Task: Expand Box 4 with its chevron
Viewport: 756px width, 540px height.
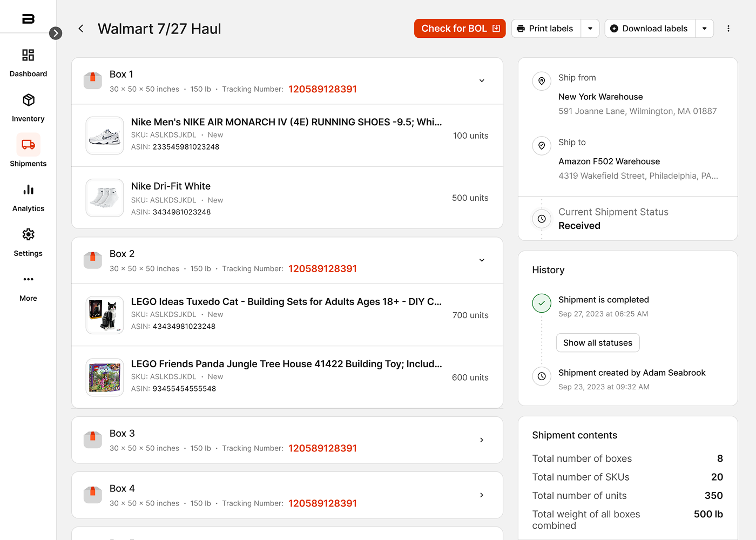Action: pos(482,495)
